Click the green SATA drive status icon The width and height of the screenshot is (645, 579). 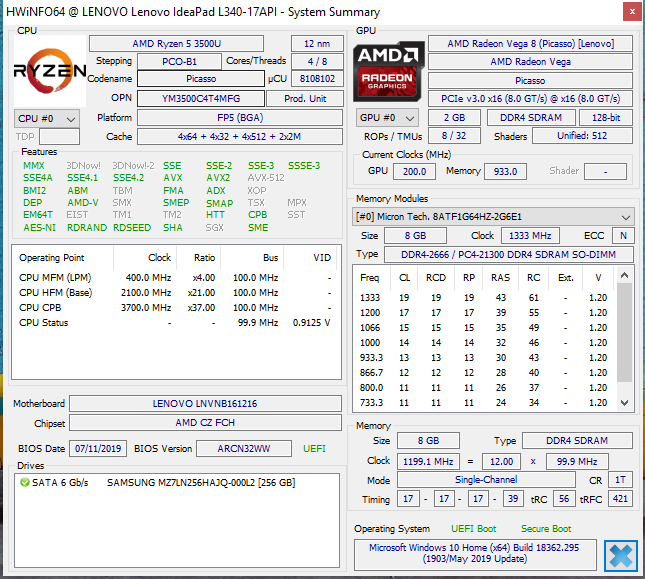(x=25, y=482)
